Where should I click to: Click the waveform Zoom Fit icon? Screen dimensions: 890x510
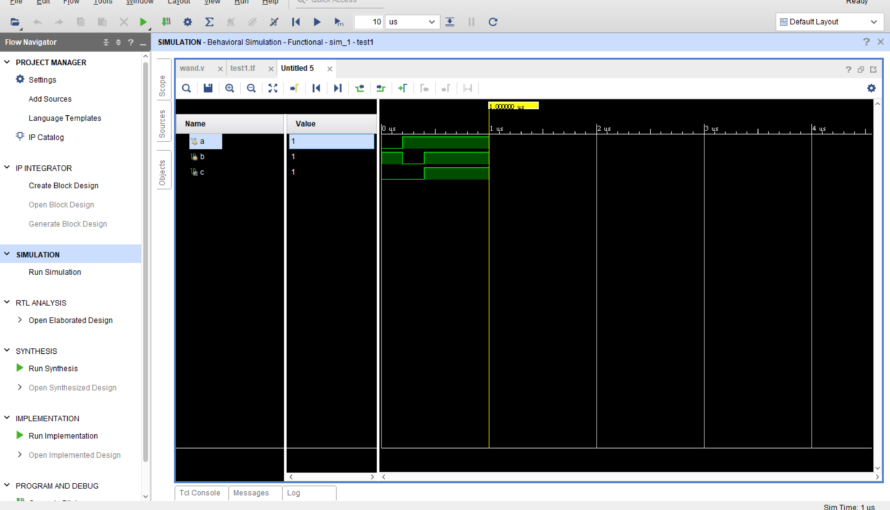[x=272, y=88]
